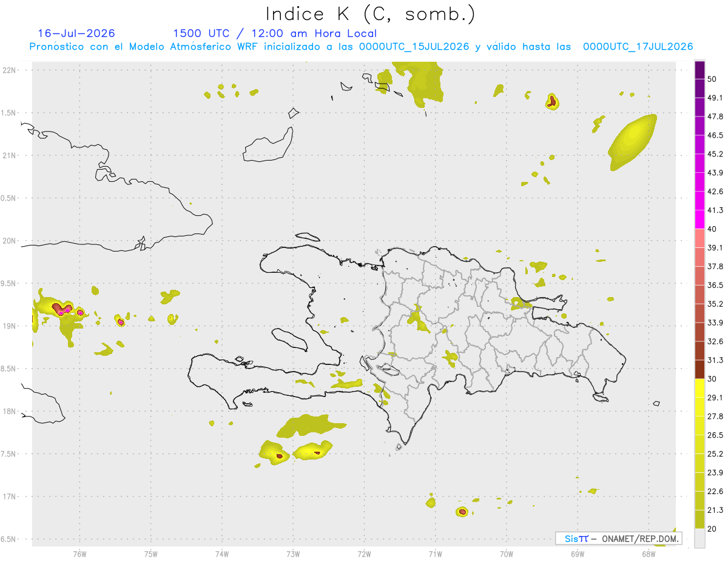This screenshot has width=728, height=562.
Task: Click the 18N latitude label
Action: tap(10, 411)
